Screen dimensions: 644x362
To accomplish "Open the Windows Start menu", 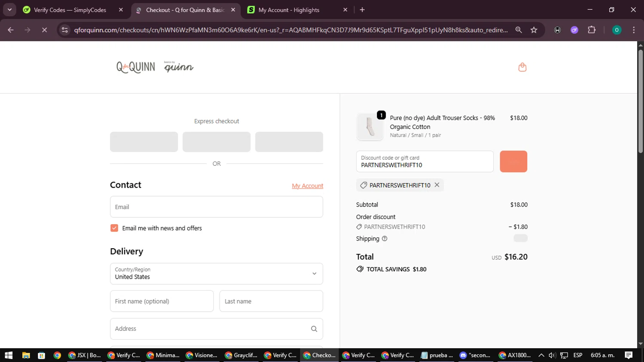I will point(9,355).
